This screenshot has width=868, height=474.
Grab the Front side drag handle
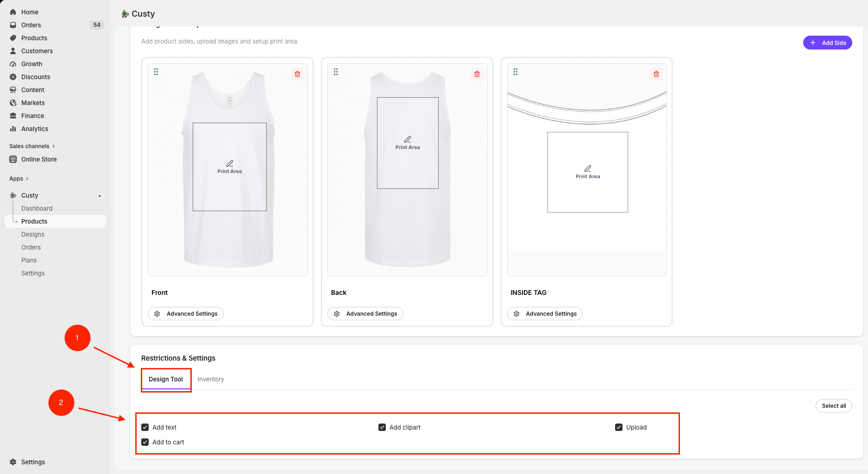[156, 72]
